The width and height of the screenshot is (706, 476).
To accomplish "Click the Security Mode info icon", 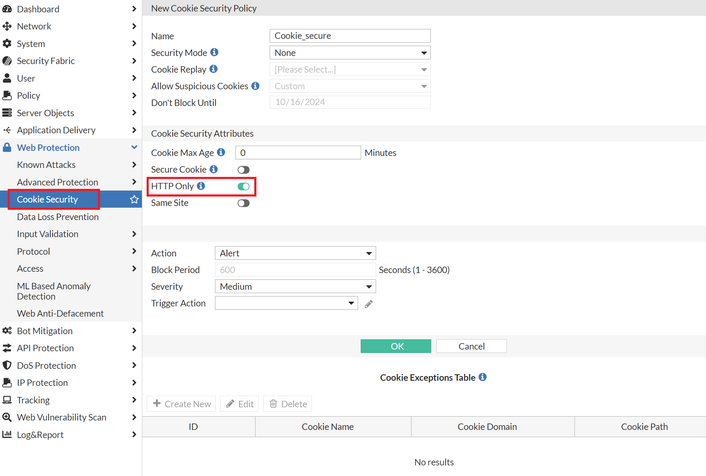I will (214, 52).
